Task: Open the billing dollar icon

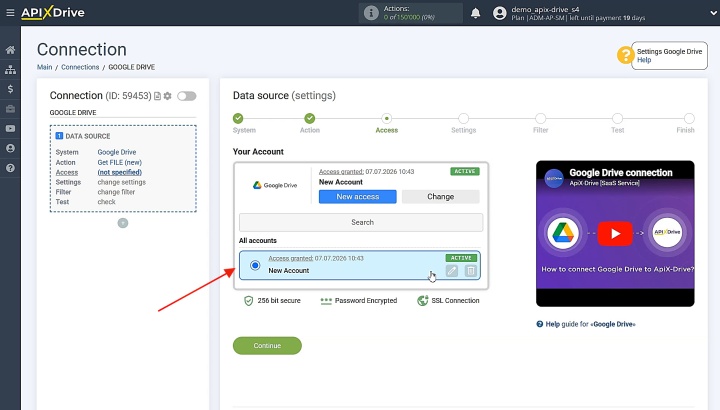Action: click(x=10, y=89)
